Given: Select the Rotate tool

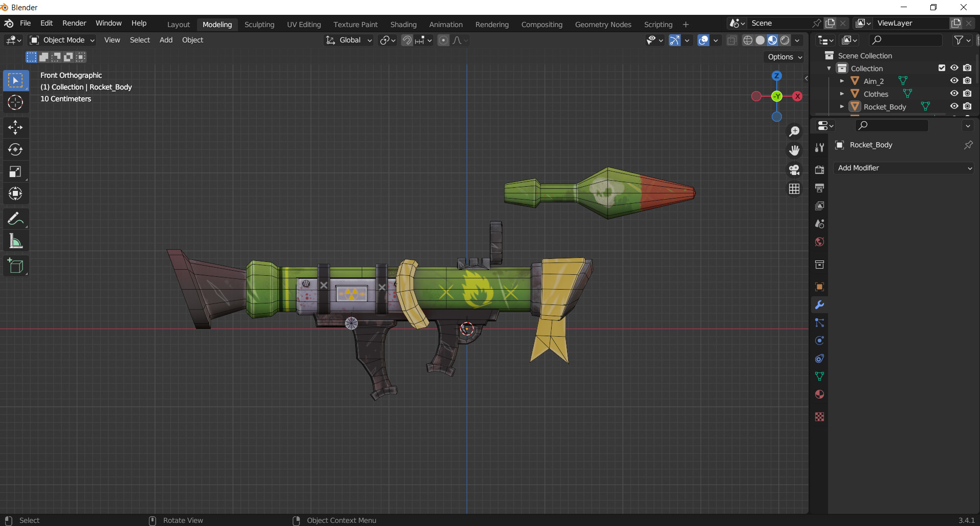Looking at the screenshot, I should point(15,149).
